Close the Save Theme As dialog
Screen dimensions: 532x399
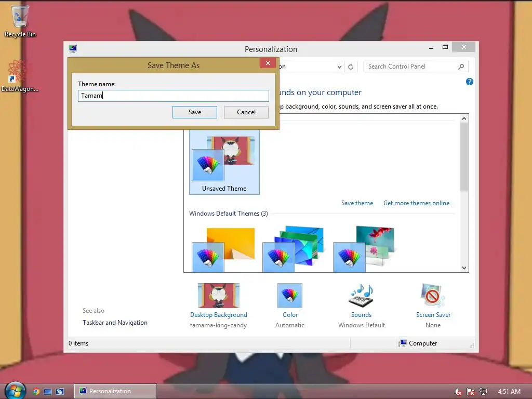(268, 63)
